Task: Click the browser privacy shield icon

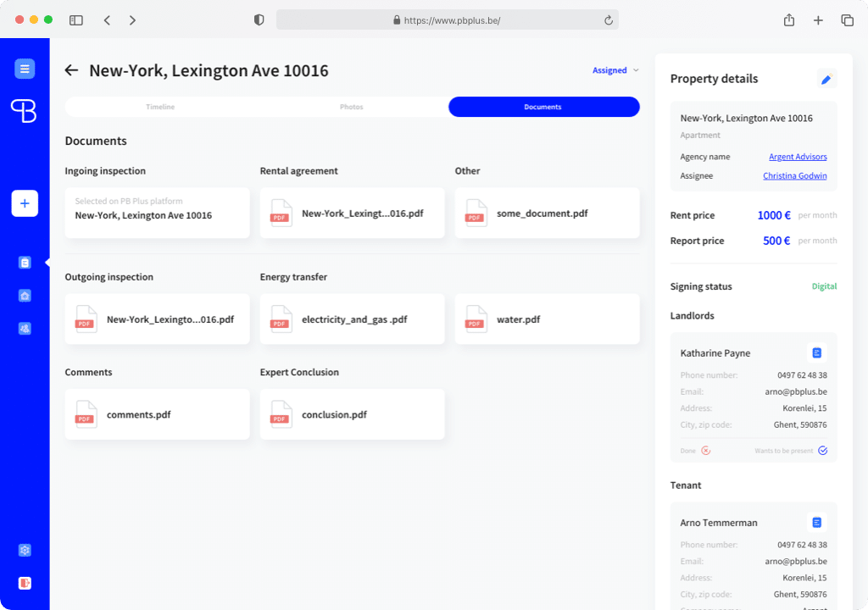Action: pyautogui.click(x=259, y=20)
